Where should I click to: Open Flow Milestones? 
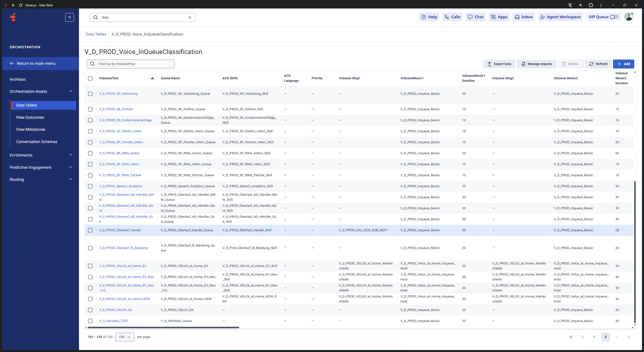(x=30, y=129)
